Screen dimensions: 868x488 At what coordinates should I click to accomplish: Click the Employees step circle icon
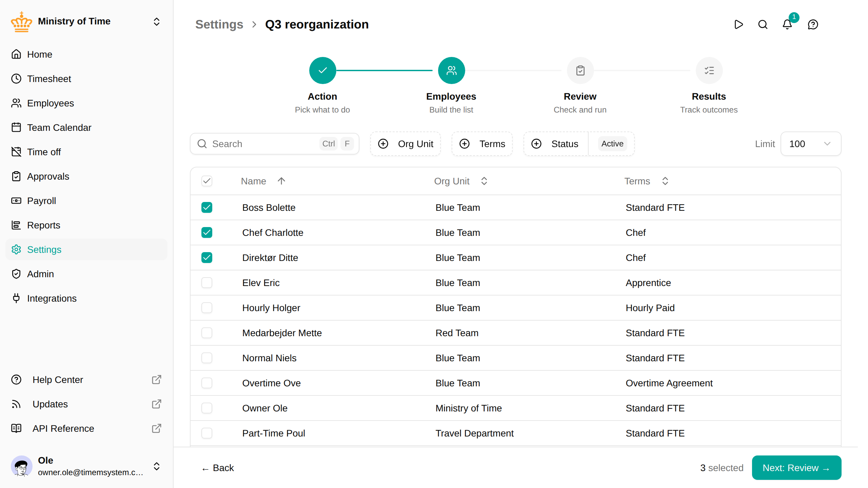(x=451, y=70)
